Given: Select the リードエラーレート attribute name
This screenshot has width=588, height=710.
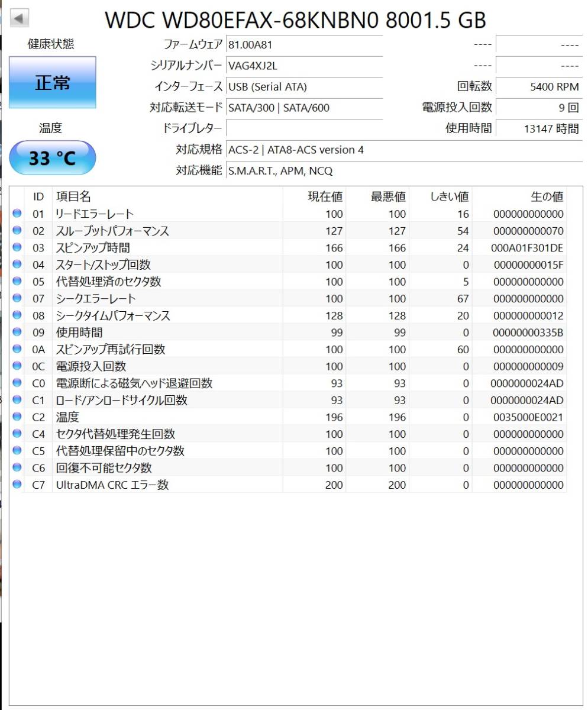Looking at the screenshot, I should point(95,214).
